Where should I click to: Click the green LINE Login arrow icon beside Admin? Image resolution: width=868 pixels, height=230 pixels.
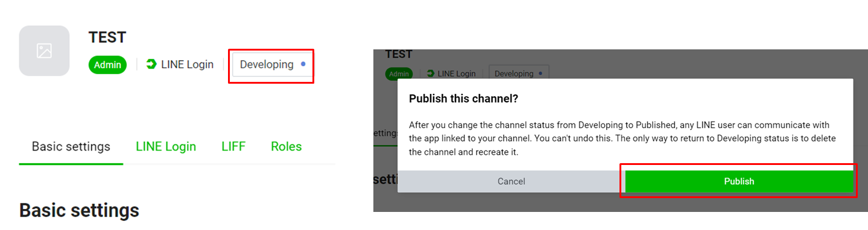pos(151,64)
